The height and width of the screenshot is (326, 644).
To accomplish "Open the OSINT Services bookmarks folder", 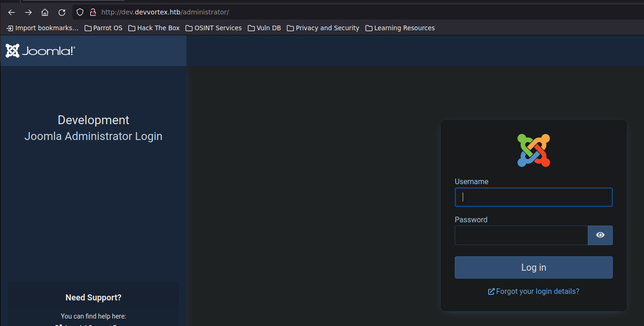I will [x=213, y=28].
